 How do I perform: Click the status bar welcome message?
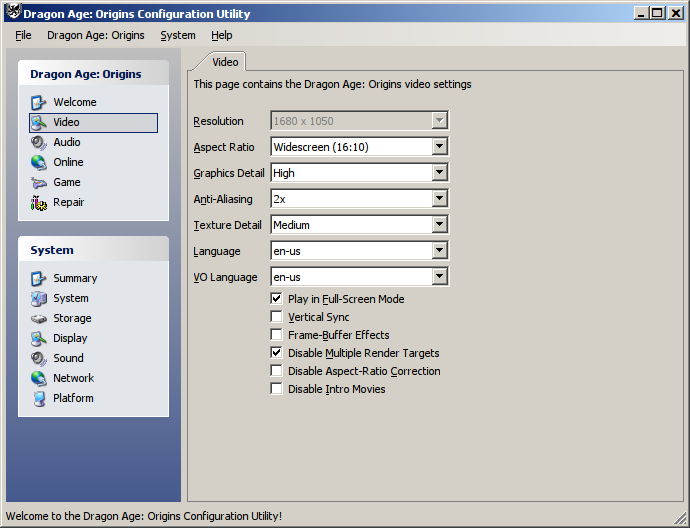point(143,516)
